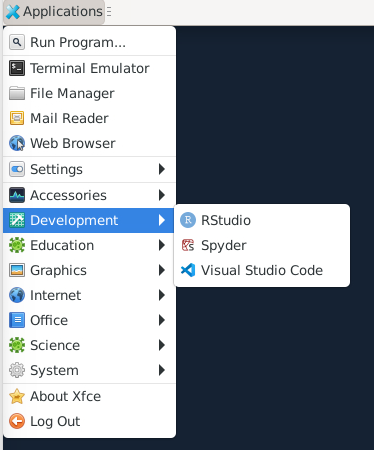Click the Settings switch icon

17,169
